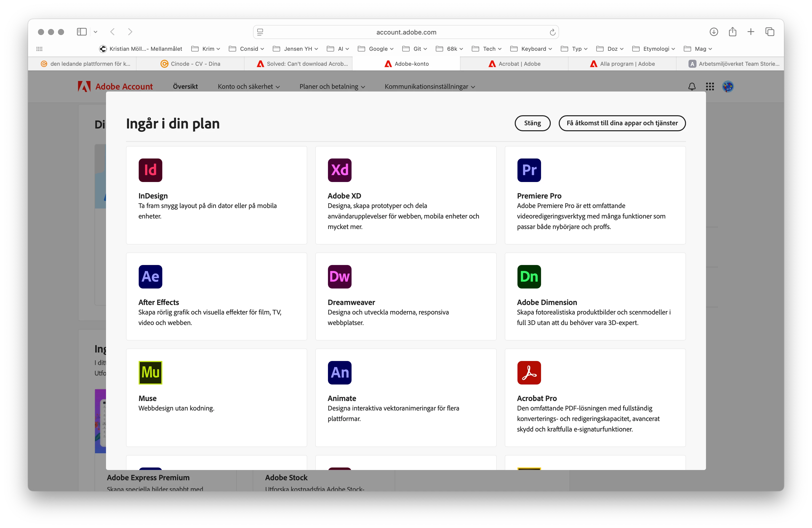Click the Adobe Dimension app icon
The height and width of the screenshot is (528, 812).
click(528, 276)
